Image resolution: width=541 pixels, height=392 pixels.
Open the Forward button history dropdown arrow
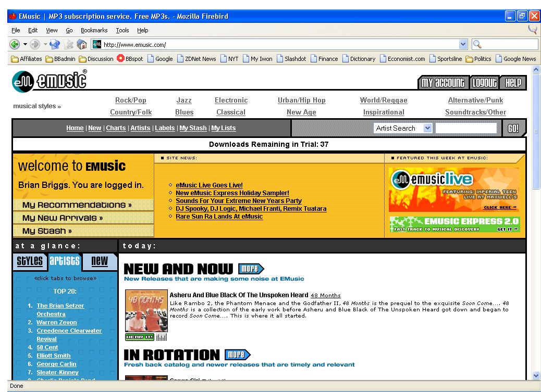point(45,44)
